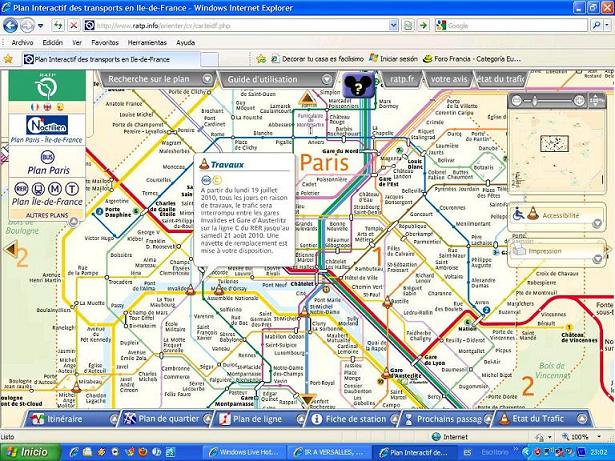The height and width of the screenshot is (461, 615).
Task: Open Decorar tu casa es facilísimo bookmark
Action: tap(317, 59)
